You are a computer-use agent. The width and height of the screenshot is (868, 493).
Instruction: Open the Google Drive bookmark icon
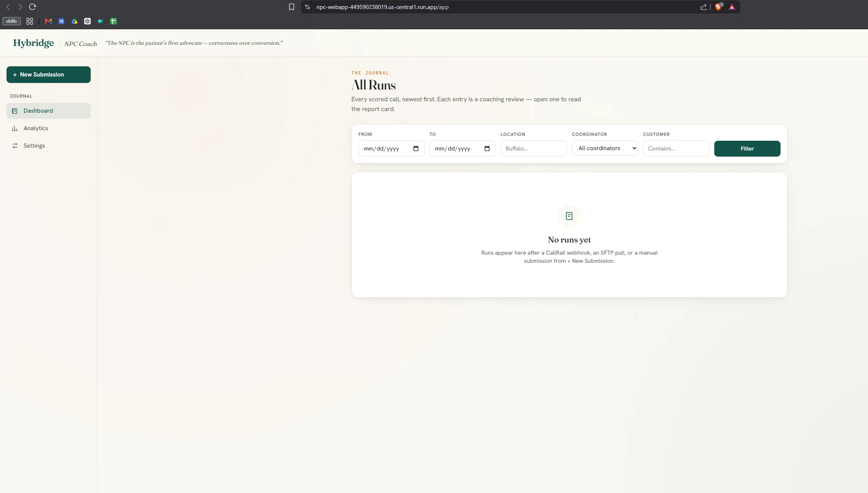point(74,21)
